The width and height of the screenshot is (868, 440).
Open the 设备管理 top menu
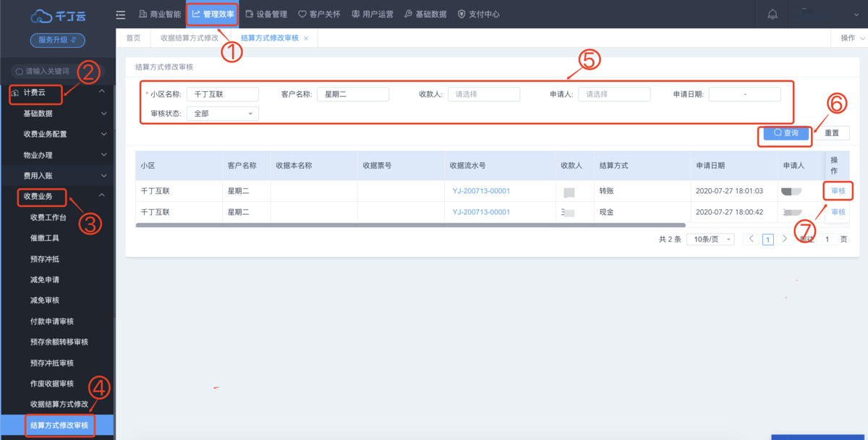tap(266, 14)
